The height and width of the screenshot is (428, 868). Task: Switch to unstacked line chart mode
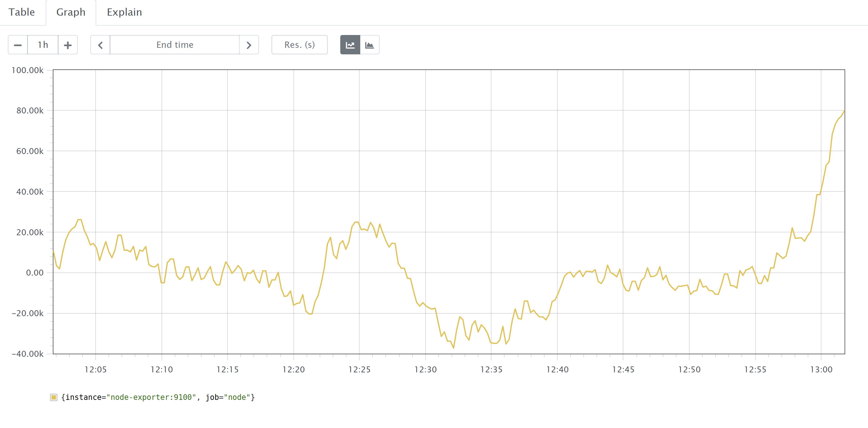pyautogui.click(x=350, y=45)
